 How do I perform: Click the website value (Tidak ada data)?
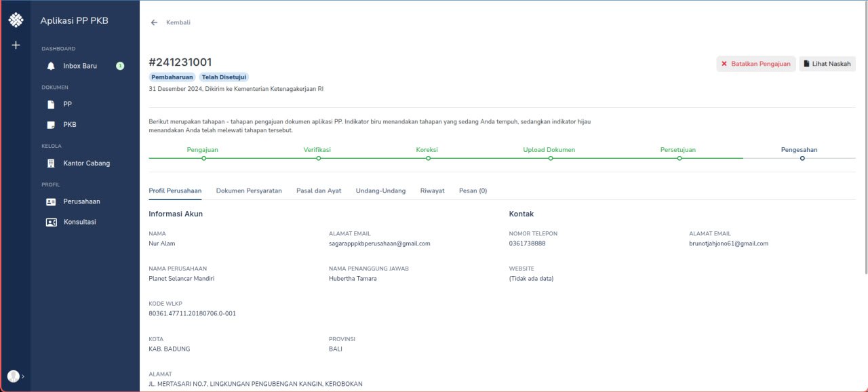(x=531, y=279)
